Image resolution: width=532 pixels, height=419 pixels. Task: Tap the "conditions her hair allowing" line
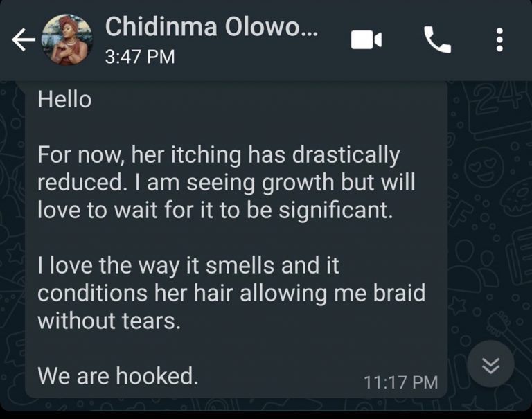pyautogui.click(x=231, y=294)
